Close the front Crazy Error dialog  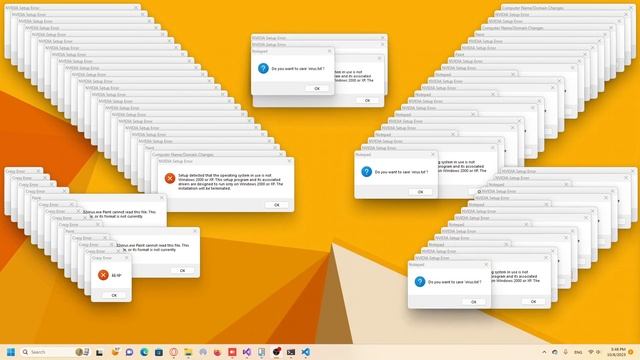126,258
